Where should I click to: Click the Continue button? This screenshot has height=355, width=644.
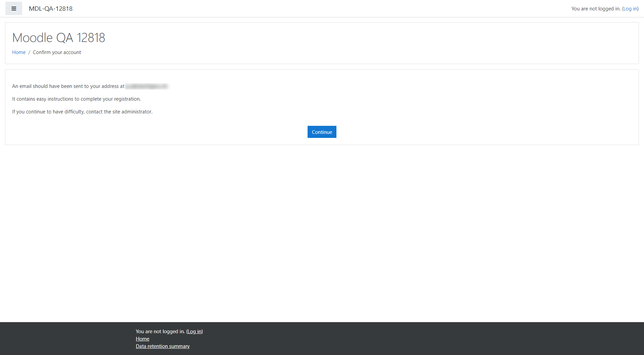tap(322, 132)
